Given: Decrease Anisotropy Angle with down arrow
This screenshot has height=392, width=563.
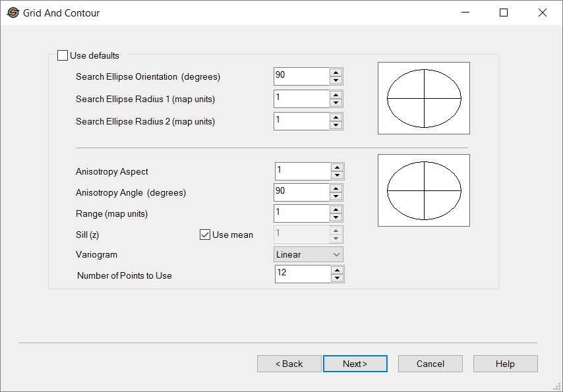Looking at the screenshot, I should [337, 196].
